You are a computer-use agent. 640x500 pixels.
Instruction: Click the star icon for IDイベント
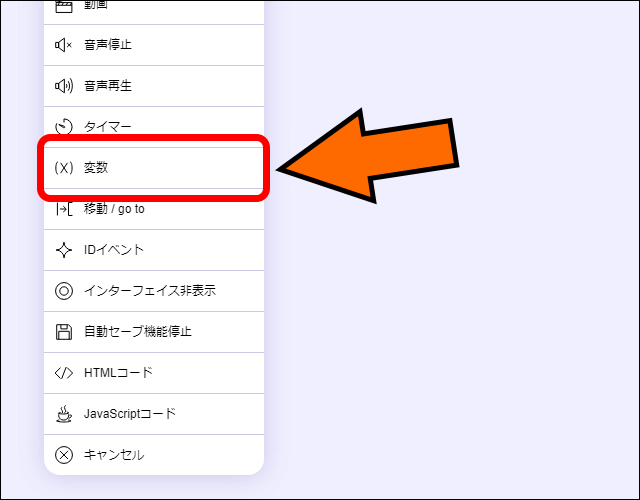[x=64, y=250]
